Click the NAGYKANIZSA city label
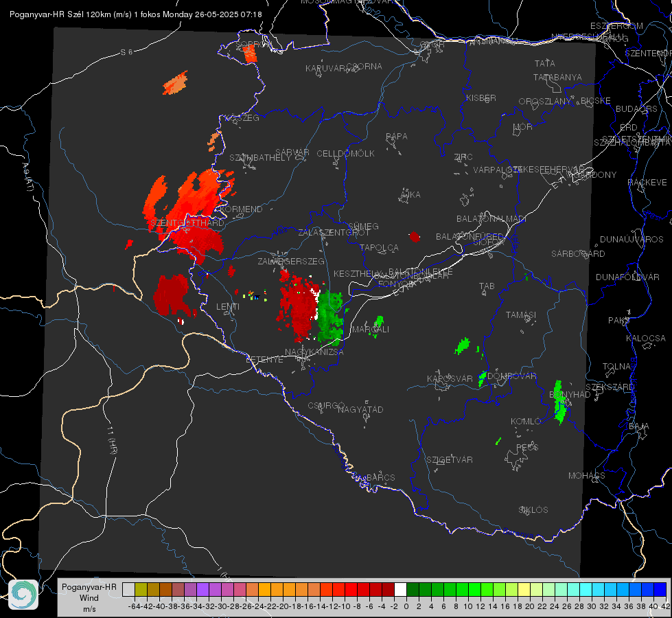Screen dimensions: 672x618 [314, 352]
